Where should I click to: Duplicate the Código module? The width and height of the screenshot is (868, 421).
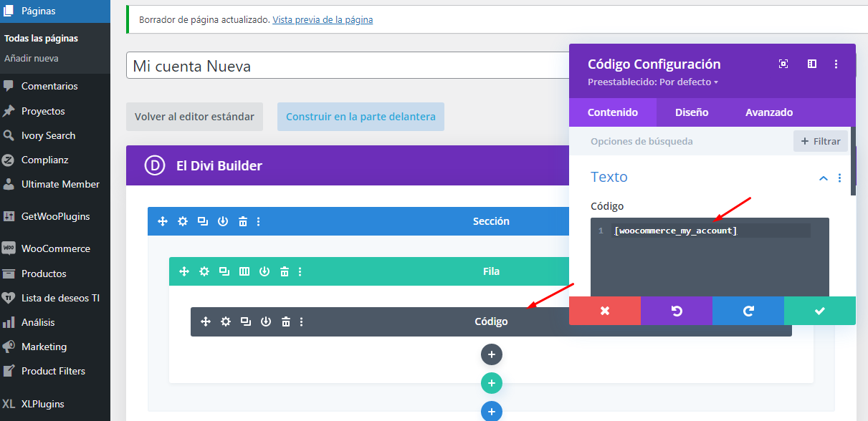[x=246, y=321]
